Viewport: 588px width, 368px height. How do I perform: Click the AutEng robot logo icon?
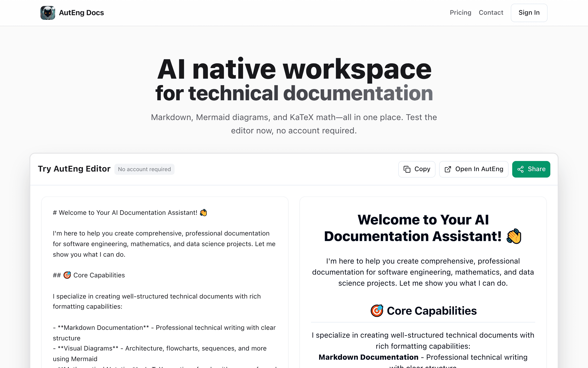coord(48,13)
